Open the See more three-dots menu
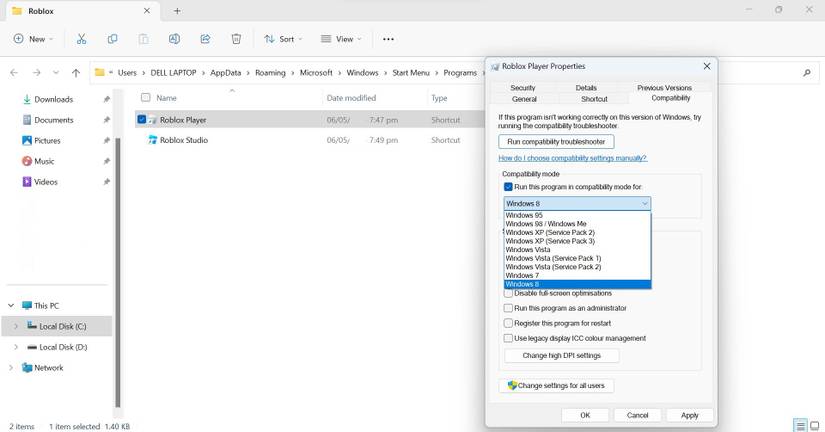825x432 pixels. 388,39
